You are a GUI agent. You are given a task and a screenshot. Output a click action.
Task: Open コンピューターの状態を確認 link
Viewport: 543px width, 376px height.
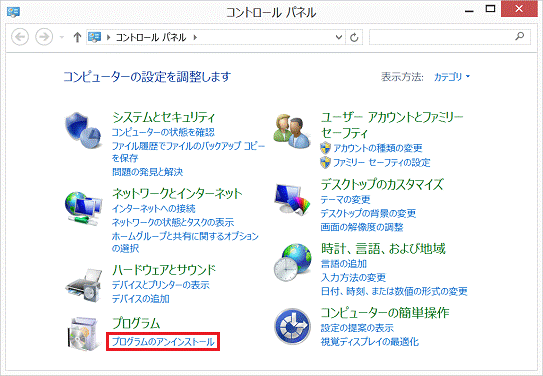(163, 132)
